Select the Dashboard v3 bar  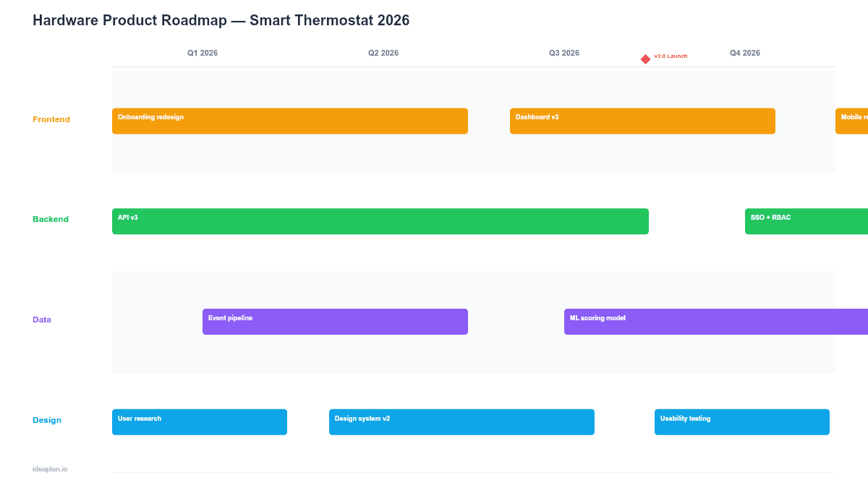click(x=642, y=121)
